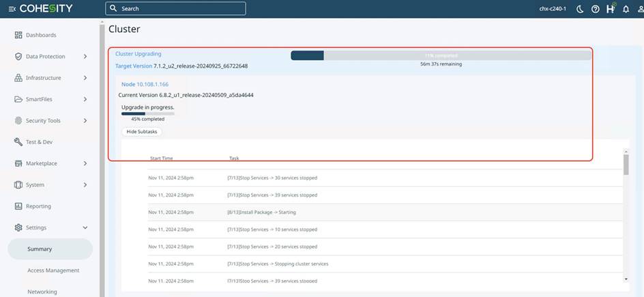Select the 'Install Package -> Starting' row
Viewport: 644px width, 297px height.
(385, 212)
